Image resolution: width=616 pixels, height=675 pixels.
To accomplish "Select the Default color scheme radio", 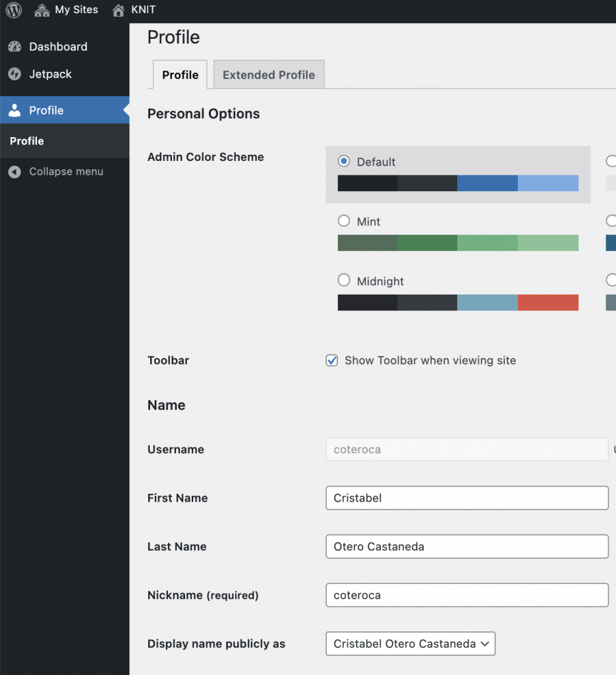I will [344, 161].
